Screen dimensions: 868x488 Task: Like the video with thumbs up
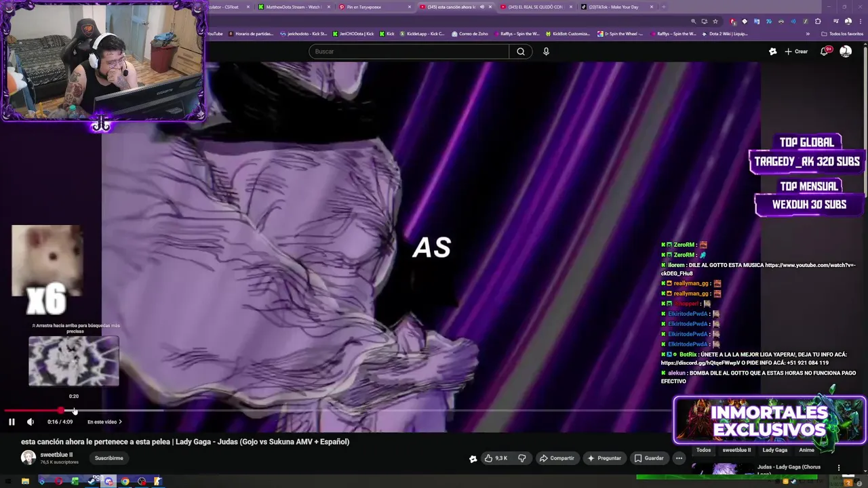(496, 458)
